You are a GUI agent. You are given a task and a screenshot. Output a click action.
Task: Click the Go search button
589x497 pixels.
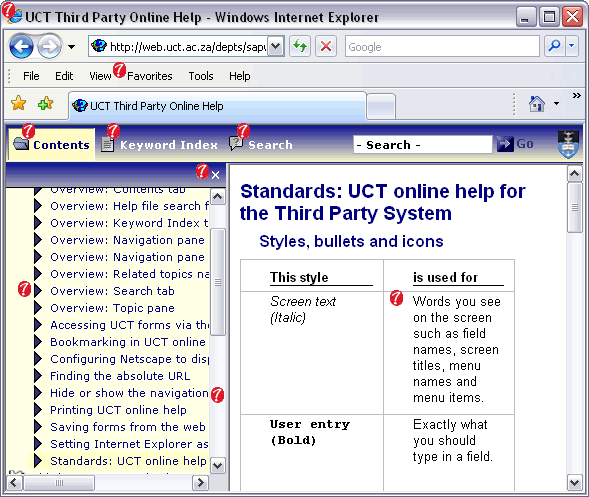(515, 144)
